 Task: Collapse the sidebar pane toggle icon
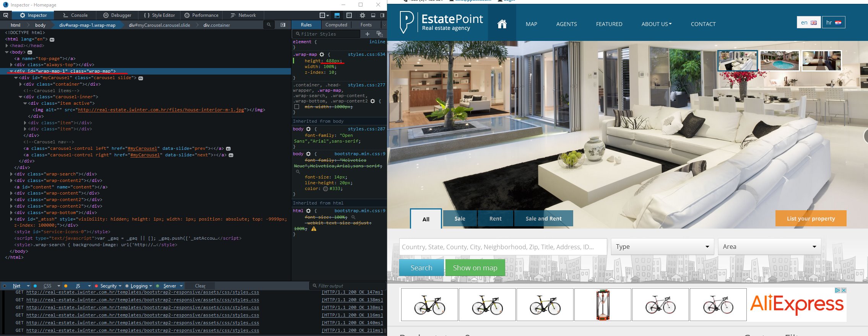click(x=283, y=25)
